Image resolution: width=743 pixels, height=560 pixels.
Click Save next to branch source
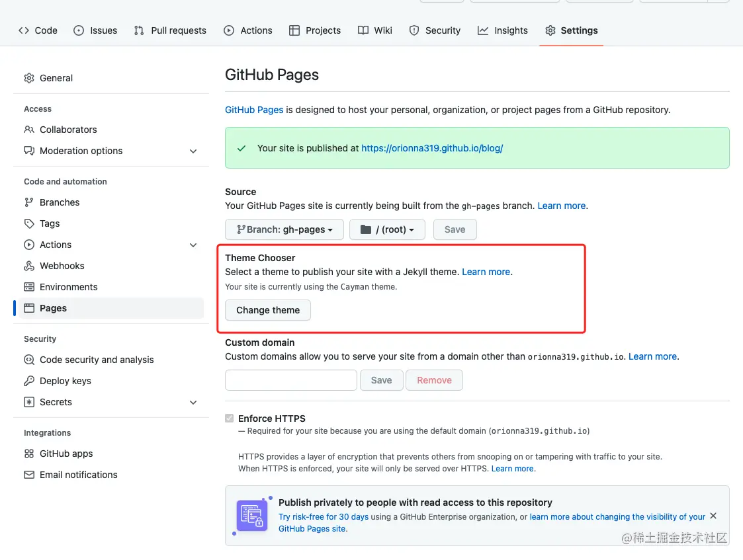(455, 229)
